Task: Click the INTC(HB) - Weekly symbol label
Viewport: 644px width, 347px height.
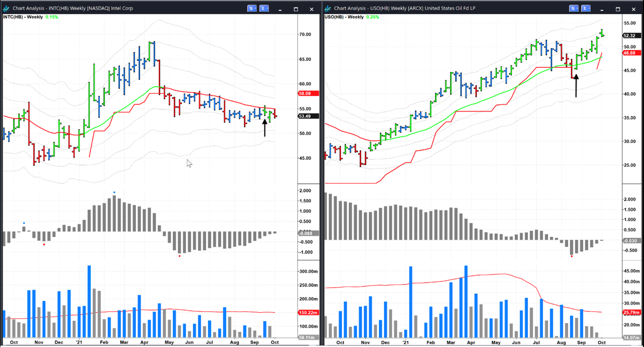Action: 22,17
